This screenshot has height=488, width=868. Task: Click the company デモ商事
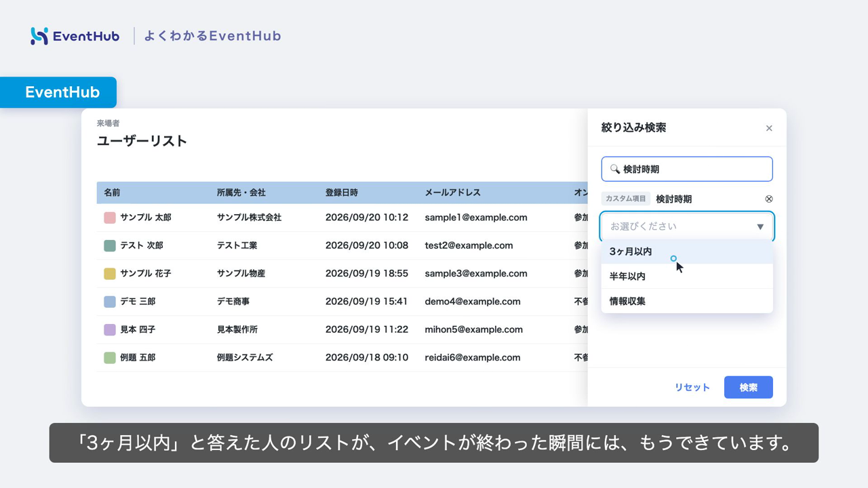click(x=233, y=302)
